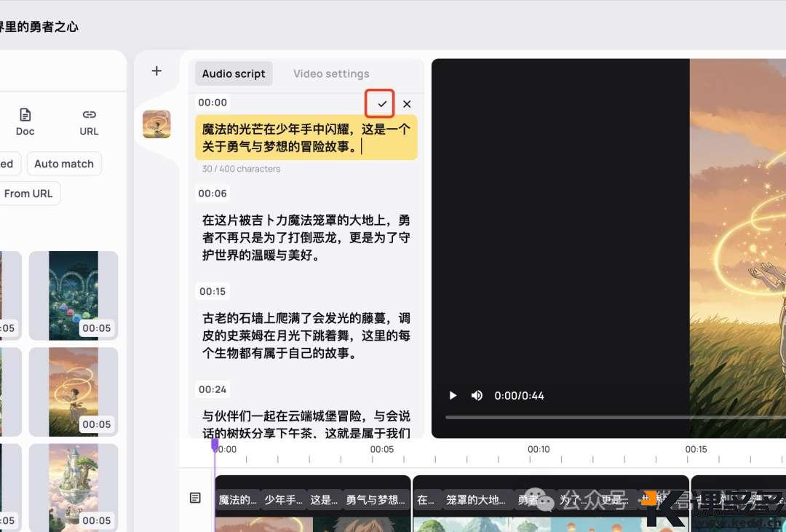Screen dimensions: 786x532
Task: Click the 00:15 timeline ruler mark
Action: coord(696,450)
